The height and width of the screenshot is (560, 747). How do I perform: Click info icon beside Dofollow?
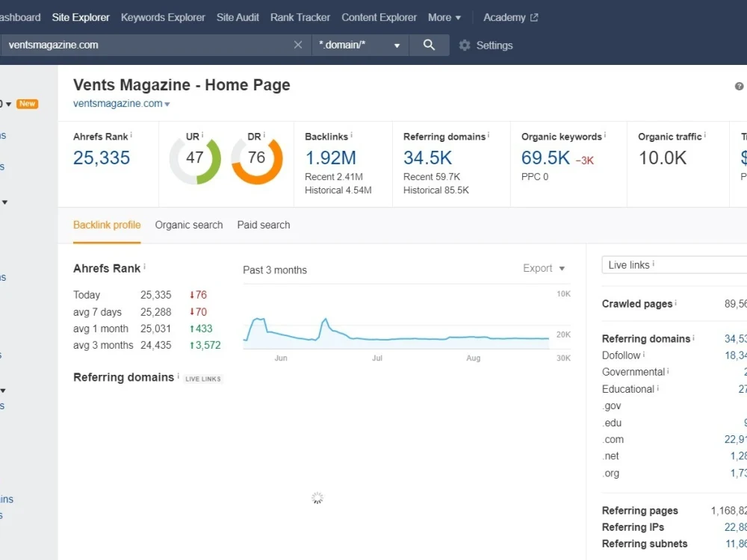[x=644, y=354]
